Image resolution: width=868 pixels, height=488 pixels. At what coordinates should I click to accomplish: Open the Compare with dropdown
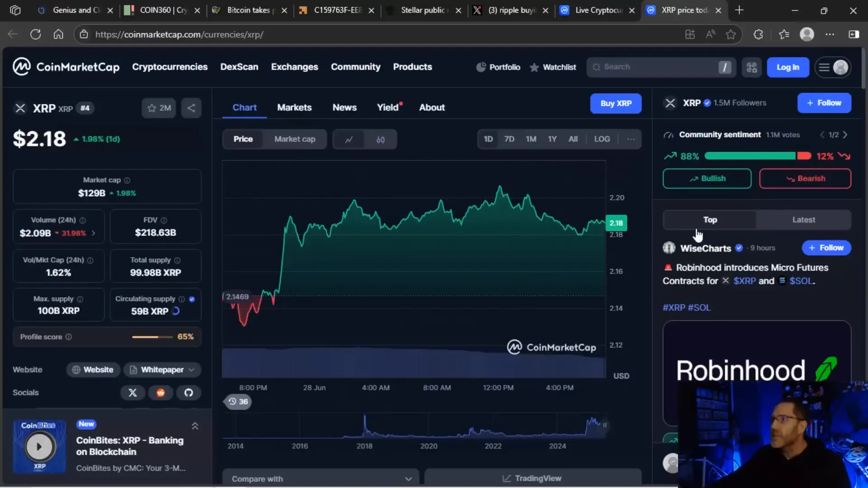[x=321, y=479]
